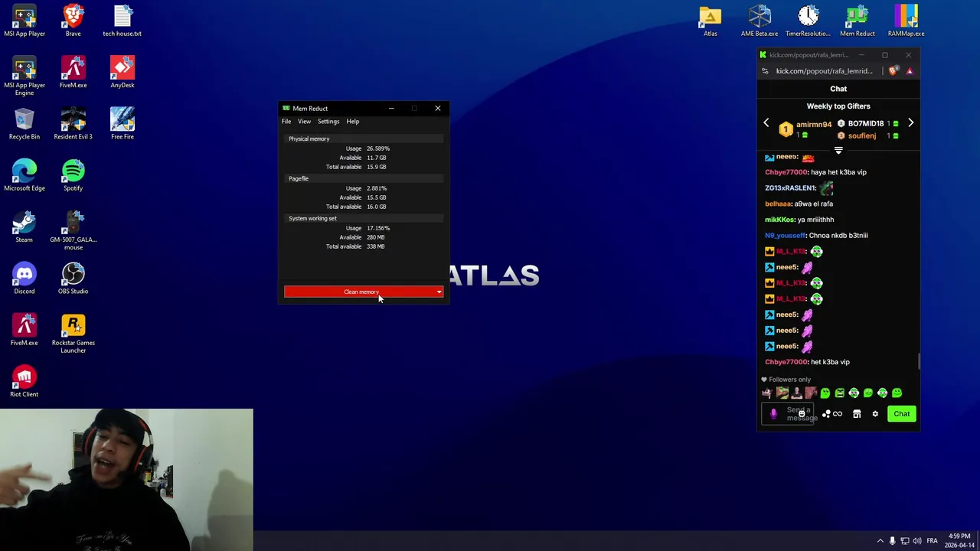Select the GM-5007_GALA mouse icon
The image size is (980, 551).
point(73,230)
